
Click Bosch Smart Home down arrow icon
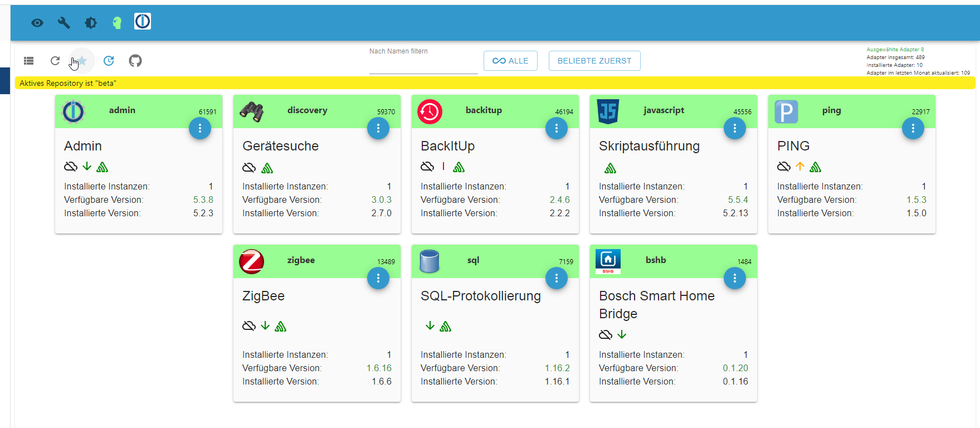click(622, 334)
